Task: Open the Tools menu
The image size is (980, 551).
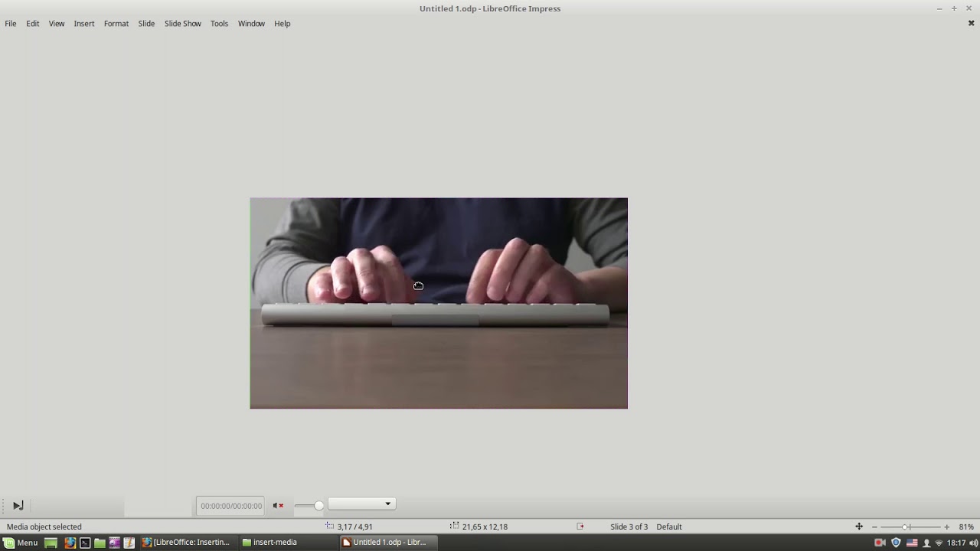Action: (x=220, y=24)
